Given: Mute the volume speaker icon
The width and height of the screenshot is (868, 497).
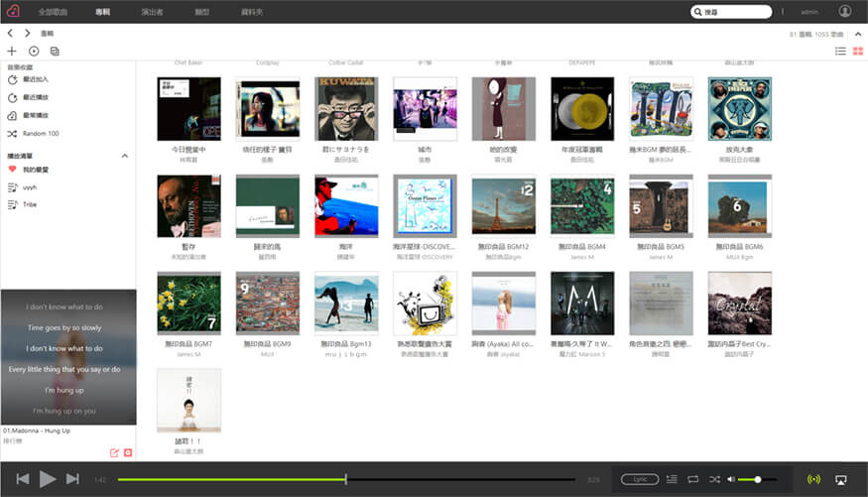Looking at the screenshot, I should (x=731, y=479).
